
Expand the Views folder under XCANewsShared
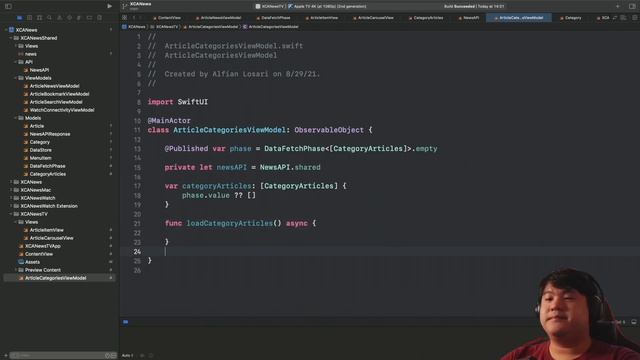click(16, 46)
